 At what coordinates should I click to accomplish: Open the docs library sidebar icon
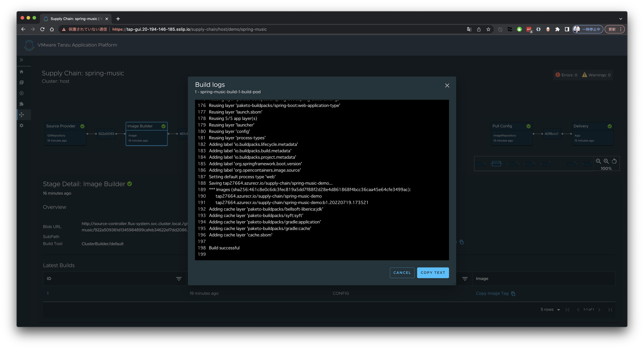(x=21, y=83)
